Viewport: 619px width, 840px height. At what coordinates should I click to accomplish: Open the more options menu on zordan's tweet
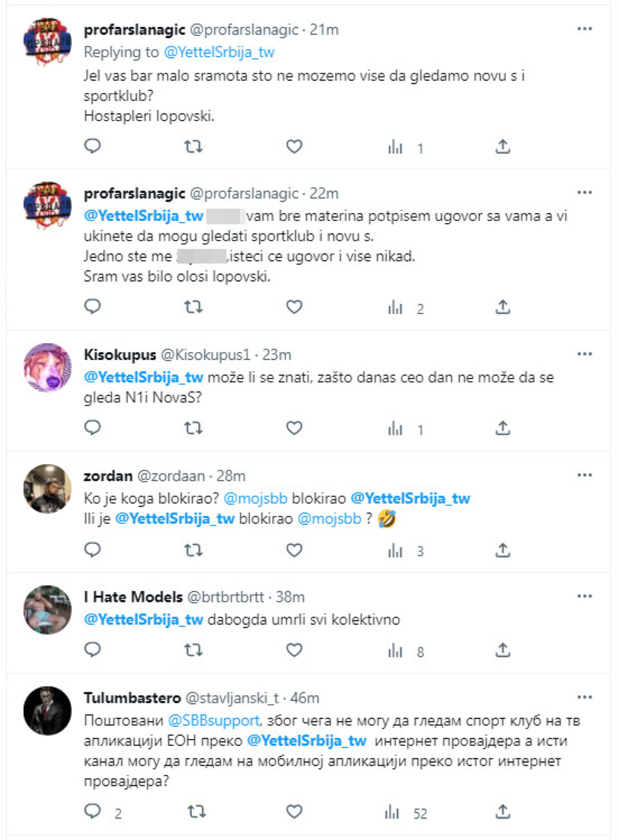point(586,474)
